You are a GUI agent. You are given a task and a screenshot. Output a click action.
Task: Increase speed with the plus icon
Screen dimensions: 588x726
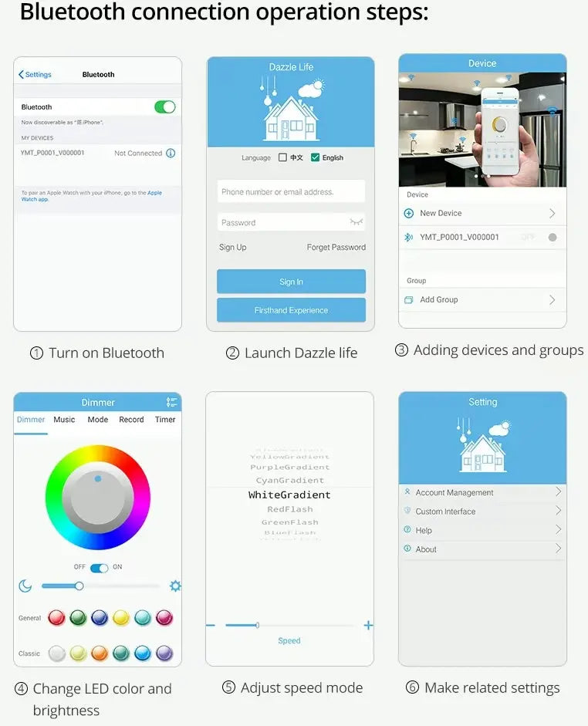(368, 625)
